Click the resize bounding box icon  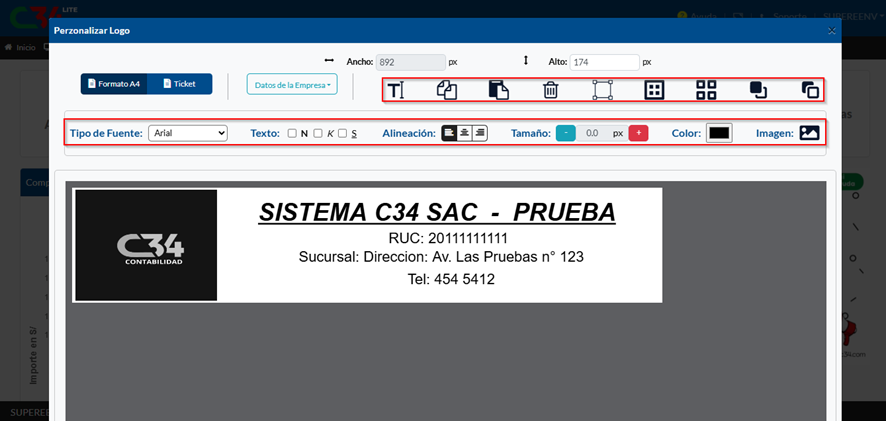point(602,90)
